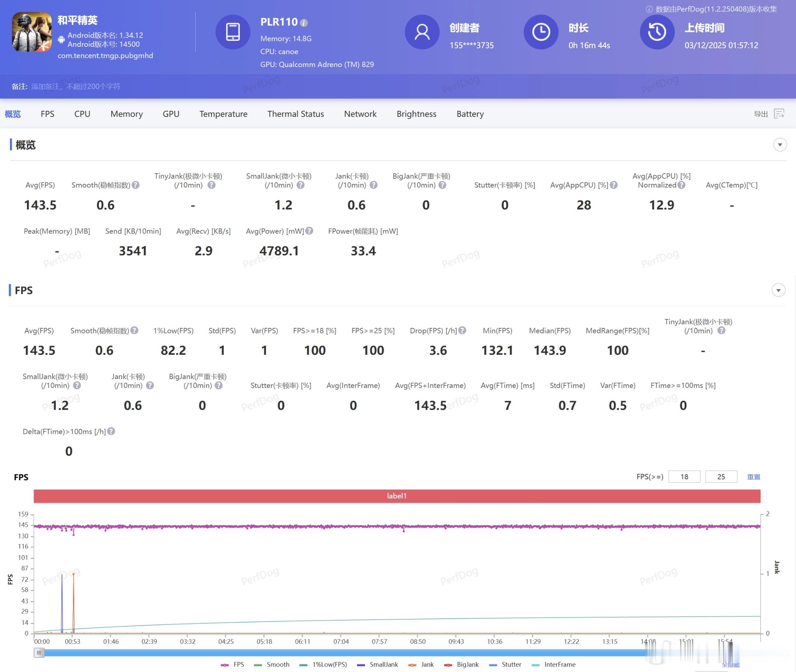Click help icon beside Delta(FTime)>100ms
The width and height of the screenshot is (796, 672).
pyautogui.click(x=111, y=431)
